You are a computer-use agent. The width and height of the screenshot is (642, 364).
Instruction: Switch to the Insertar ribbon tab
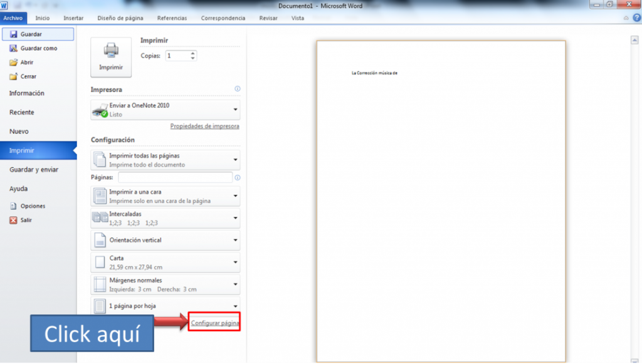(73, 18)
